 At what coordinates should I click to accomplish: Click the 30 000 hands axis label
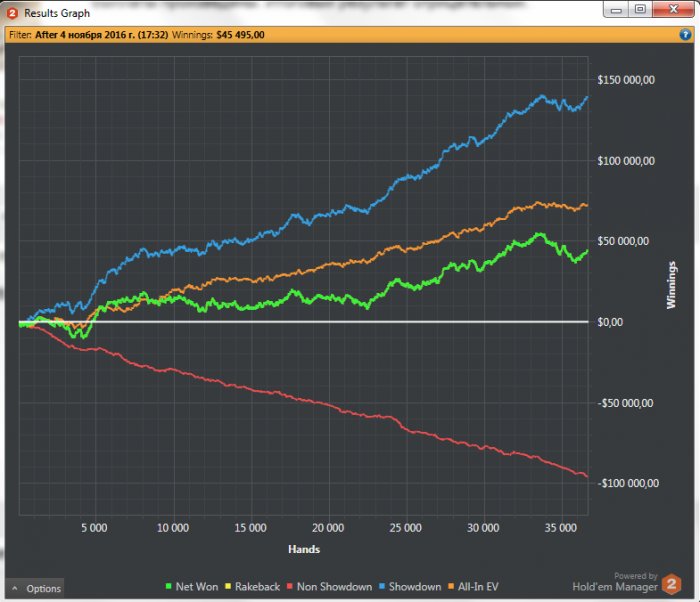coord(483,528)
